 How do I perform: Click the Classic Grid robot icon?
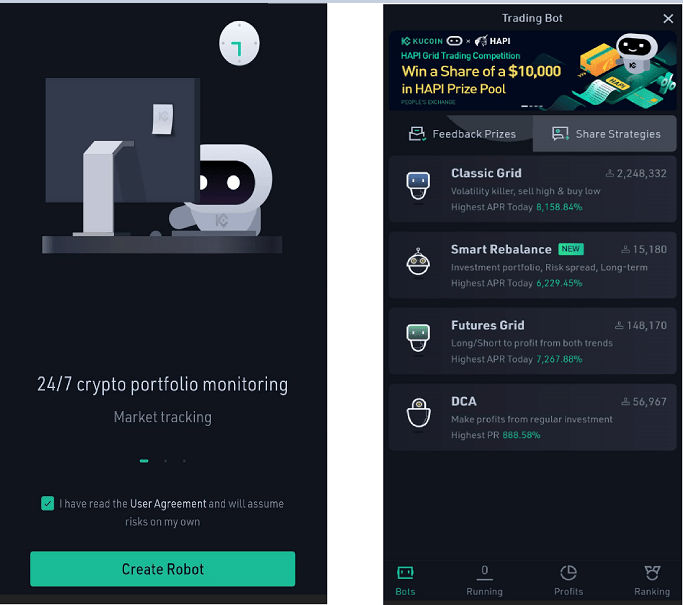pos(418,187)
